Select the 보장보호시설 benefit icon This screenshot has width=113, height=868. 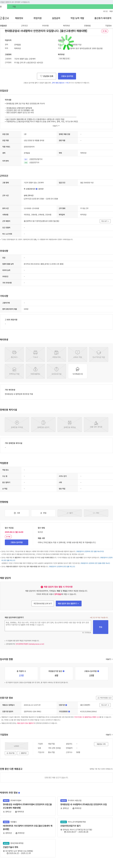[x=56, y=371]
